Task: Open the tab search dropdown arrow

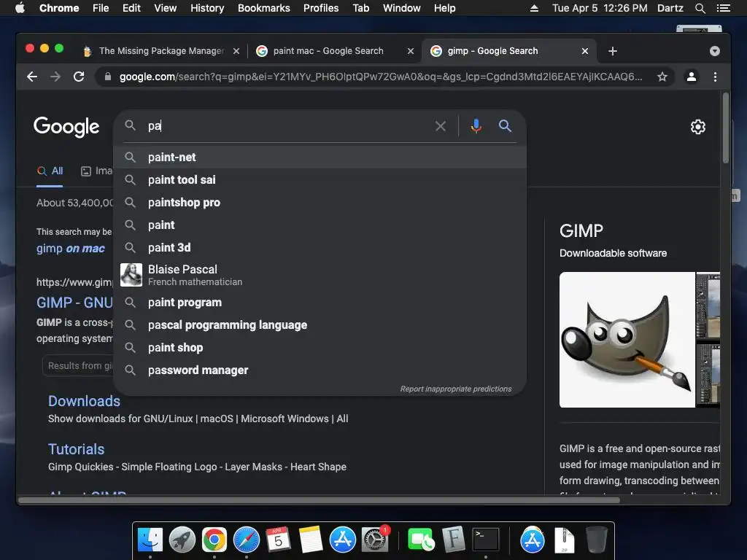Action: [x=715, y=51]
